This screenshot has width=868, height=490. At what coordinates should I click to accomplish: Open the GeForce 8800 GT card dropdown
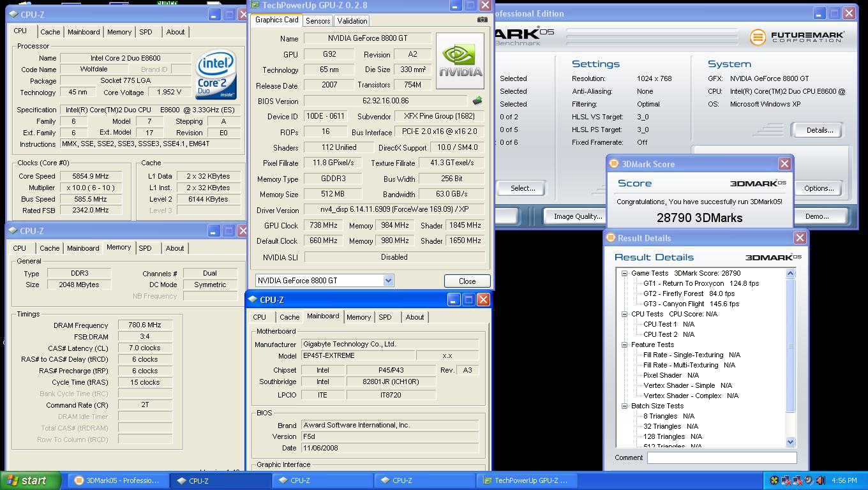pyautogui.click(x=388, y=281)
